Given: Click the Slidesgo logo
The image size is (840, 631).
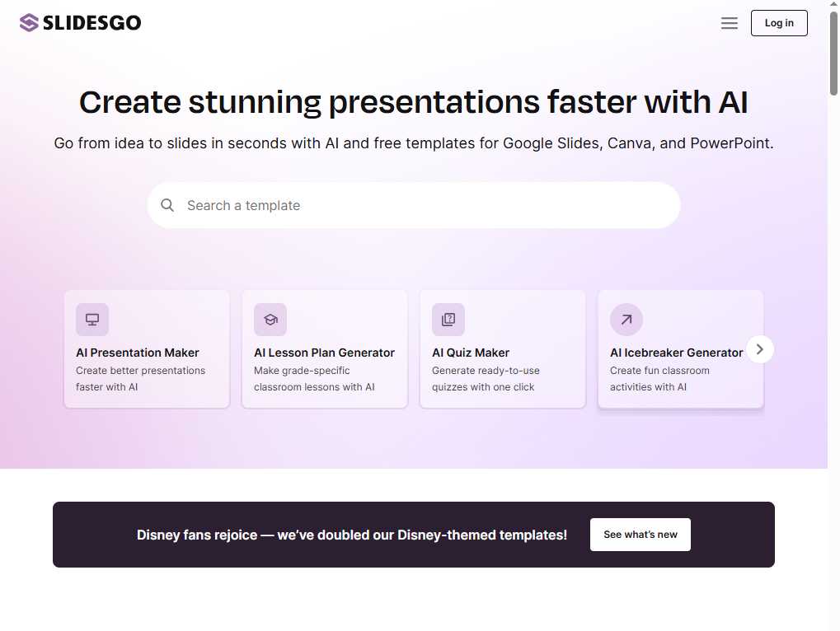Looking at the screenshot, I should tap(80, 23).
